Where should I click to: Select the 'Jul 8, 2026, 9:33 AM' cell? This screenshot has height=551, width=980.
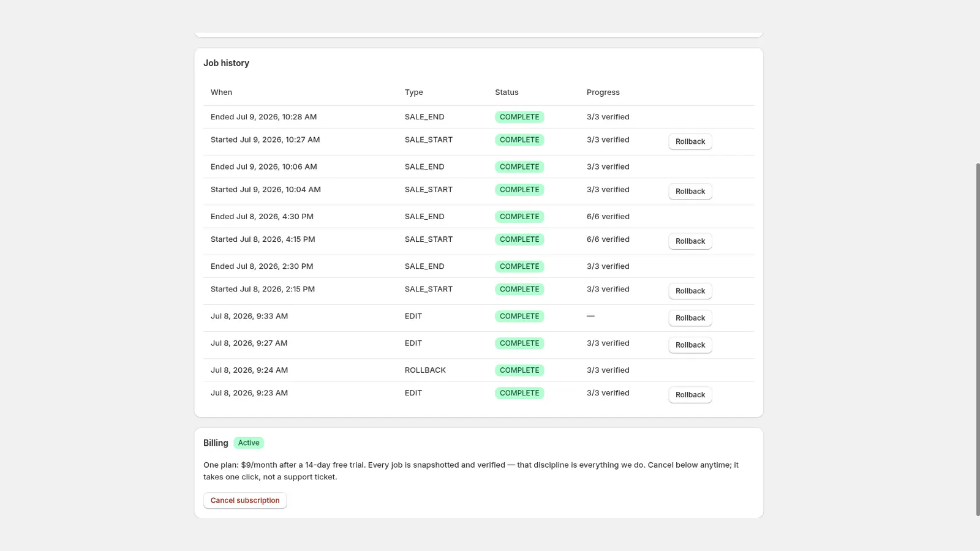coord(300,318)
